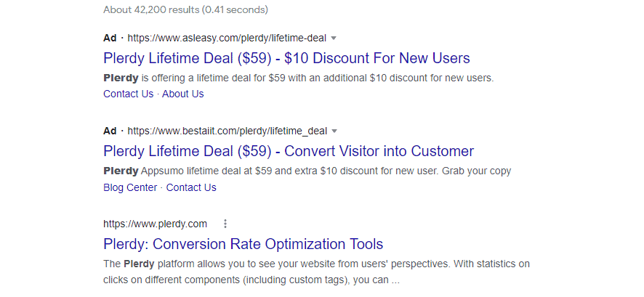
Task: Open the Convert Visitor into Customer ad
Action: point(289,151)
